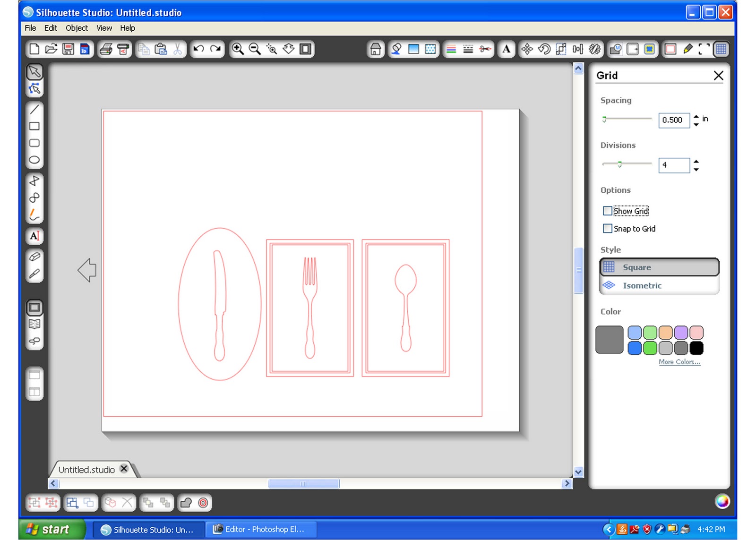Select the Ellipse drawing tool
Image resolution: width=756 pixels, height=540 pixels.
(x=34, y=160)
